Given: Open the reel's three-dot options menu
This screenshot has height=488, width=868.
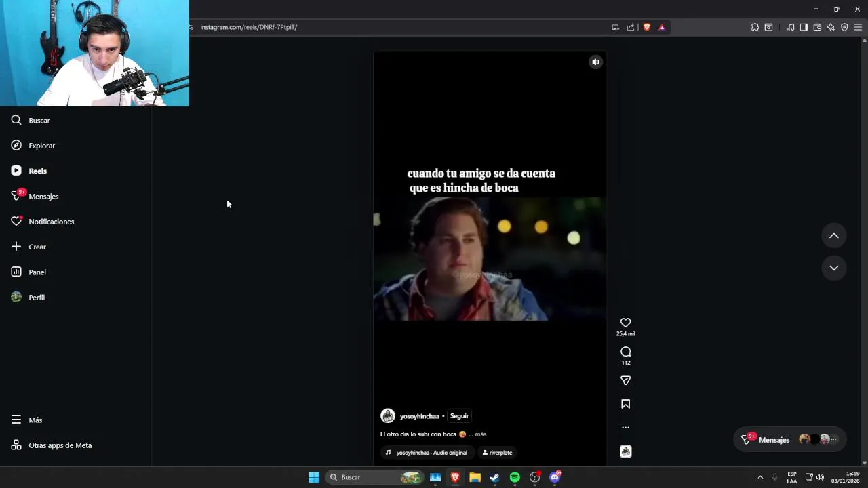Looking at the screenshot, I should click(625, 428).
